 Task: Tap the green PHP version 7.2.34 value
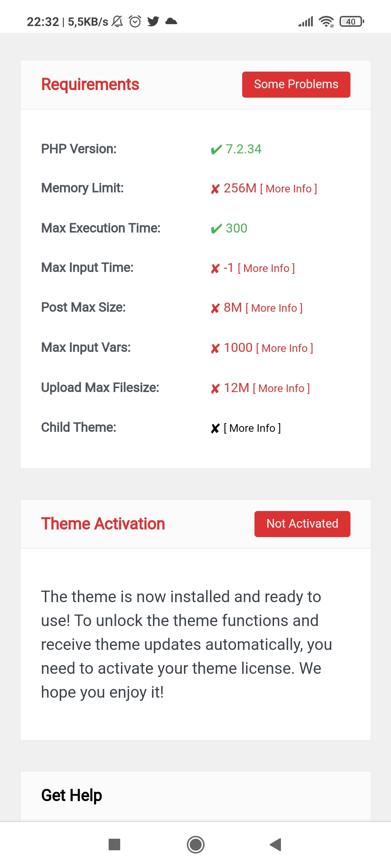tap(243, 149)
